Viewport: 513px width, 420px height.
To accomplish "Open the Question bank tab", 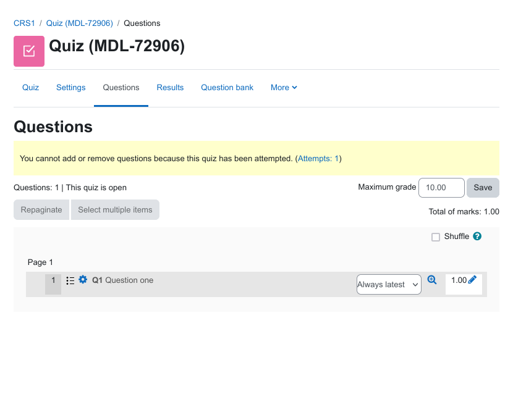I will coord(227,88).
